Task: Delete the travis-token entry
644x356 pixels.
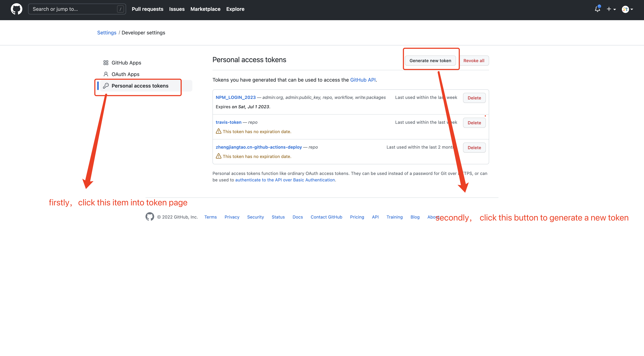Action: coord(474,123)
